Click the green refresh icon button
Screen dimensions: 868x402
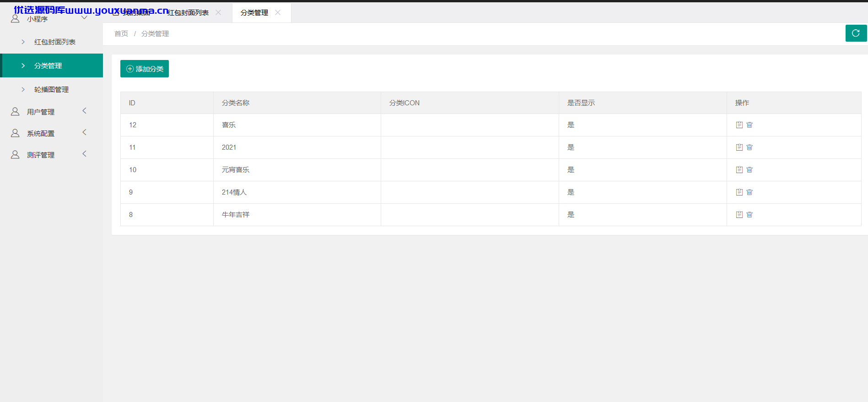click(x=856, y=33)
